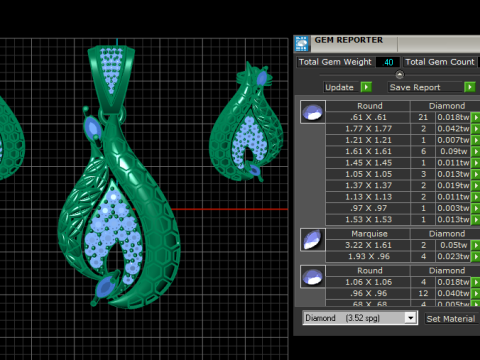Select the large pendant model in viewport
Screen dimensions: 480x360
119,177
